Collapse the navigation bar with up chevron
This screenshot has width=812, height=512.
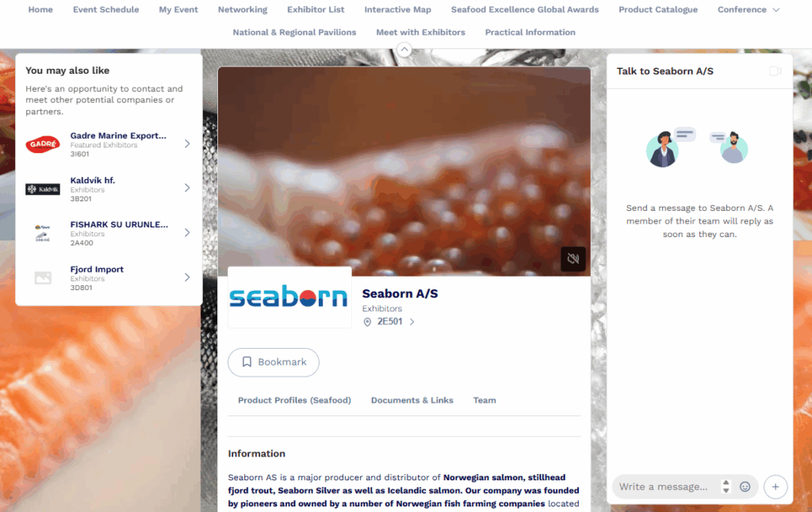tap(404, 50)
